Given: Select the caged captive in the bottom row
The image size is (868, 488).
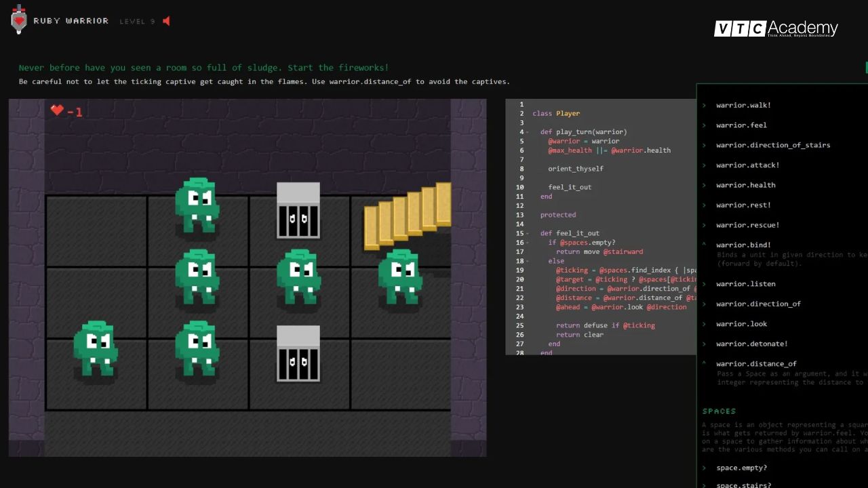Looking at the screenshot, I should click(x=298, y=353).
